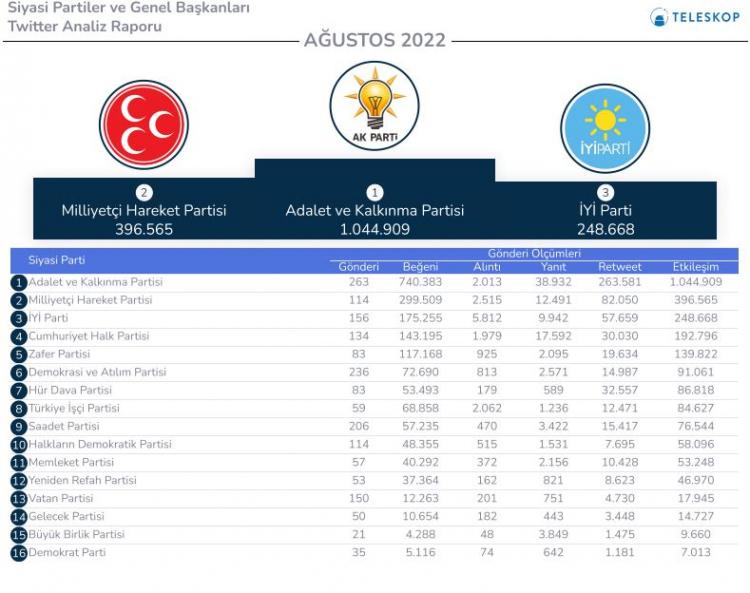Click the Teleskop logo icon
The image size is (750, 593).
click(659, 17)
